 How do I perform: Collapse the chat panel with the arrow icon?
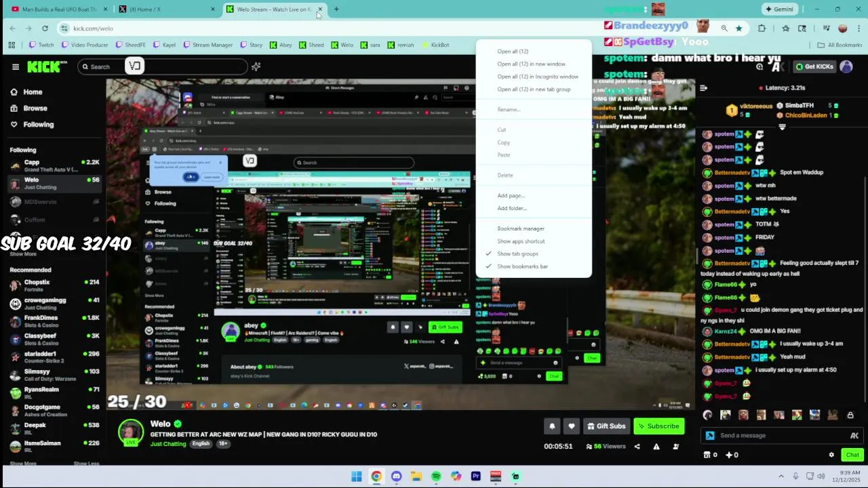(x=703, y=88)
